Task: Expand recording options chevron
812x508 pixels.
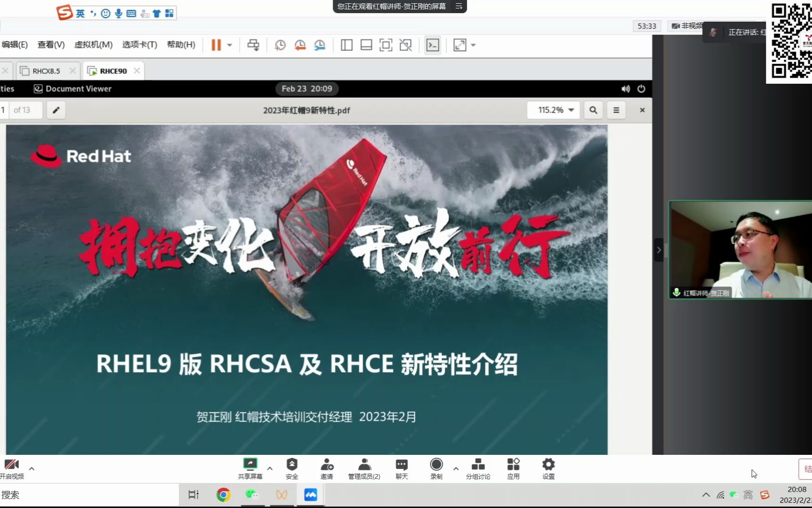Action: coord(456,468)
